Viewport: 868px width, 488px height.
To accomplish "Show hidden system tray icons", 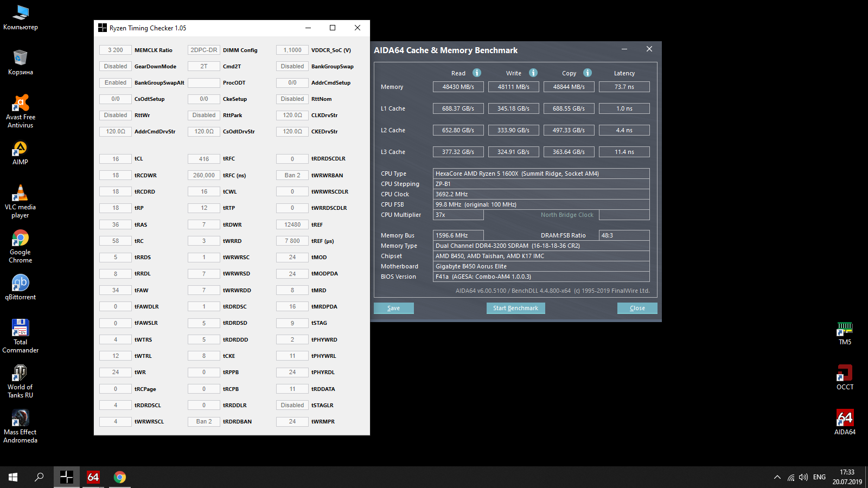I will [777, 477].
